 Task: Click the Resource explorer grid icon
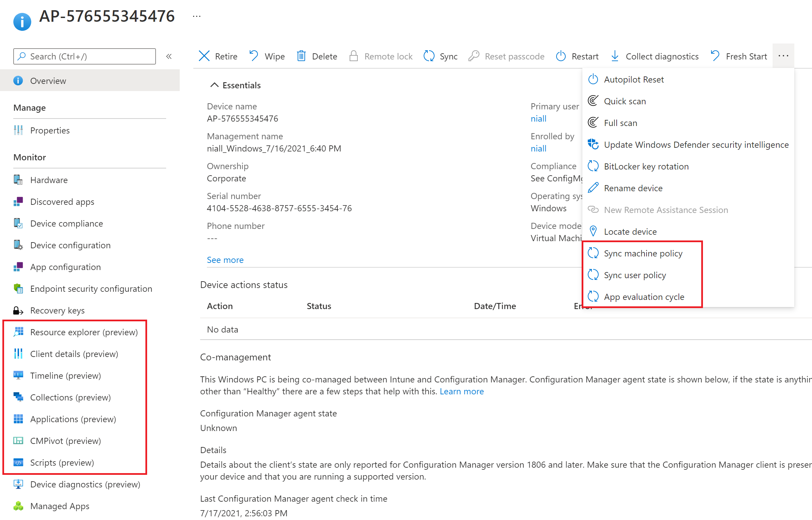pyautogui.click(x=18, y=332)
